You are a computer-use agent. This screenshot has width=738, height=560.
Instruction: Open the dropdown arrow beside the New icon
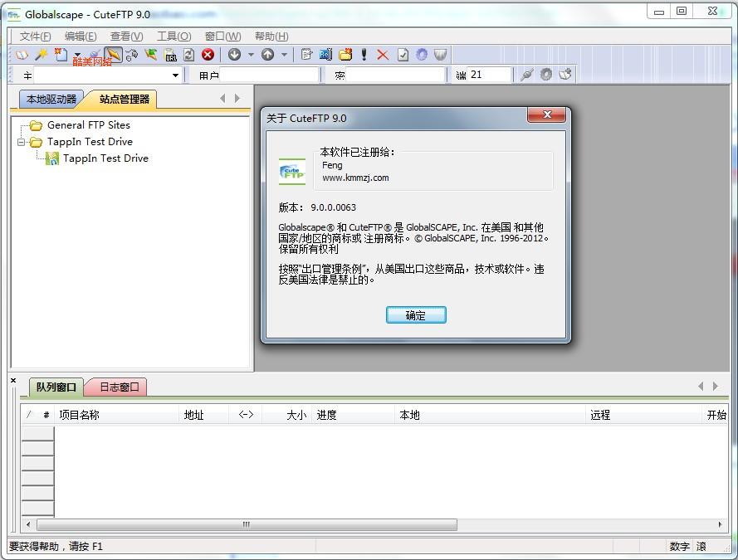coord(77,55)
